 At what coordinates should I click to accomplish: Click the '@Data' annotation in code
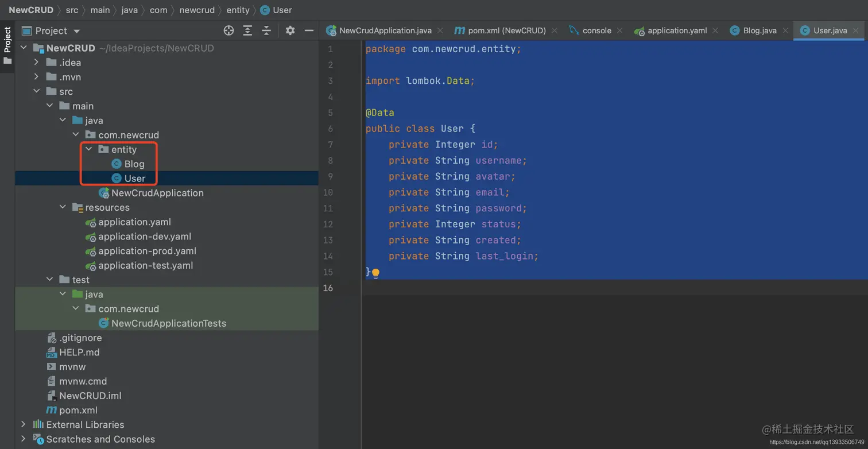[x=380, y=113]
